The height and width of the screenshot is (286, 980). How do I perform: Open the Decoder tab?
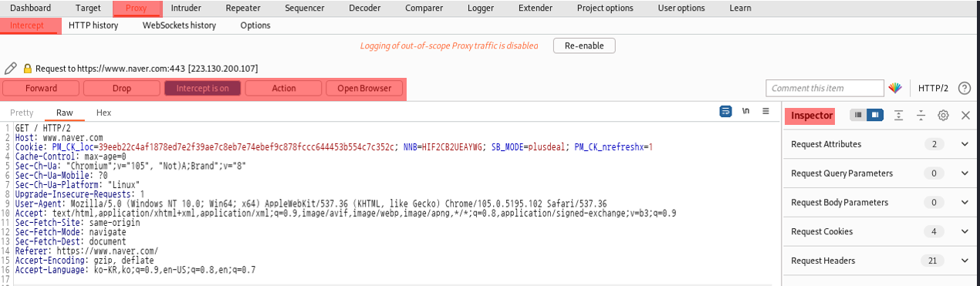[x=365, y=8]
